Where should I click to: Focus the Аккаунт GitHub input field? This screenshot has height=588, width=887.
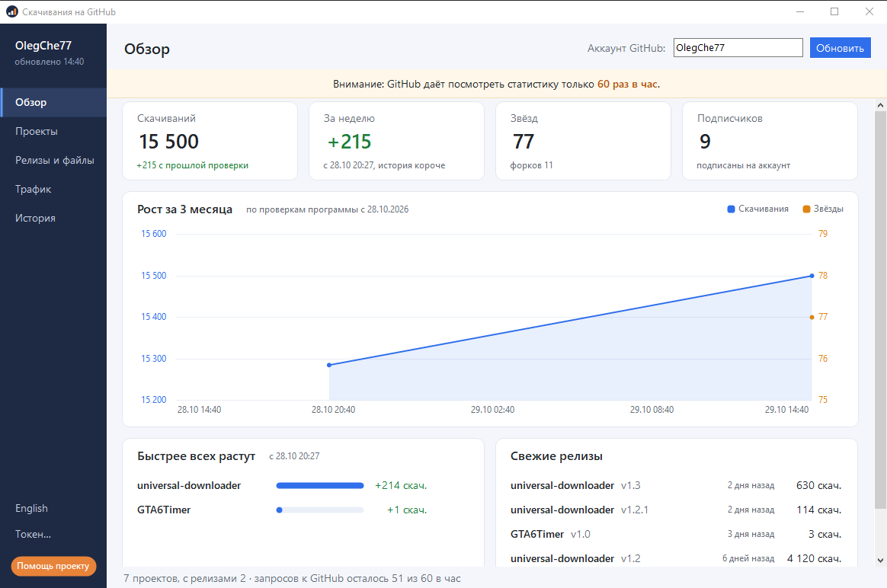click(x=738, y=48)
